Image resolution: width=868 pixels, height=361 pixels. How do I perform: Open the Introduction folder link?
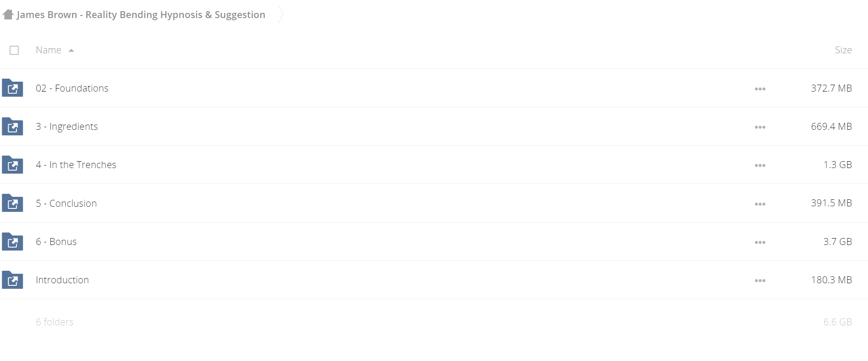(x=62, y=280)
